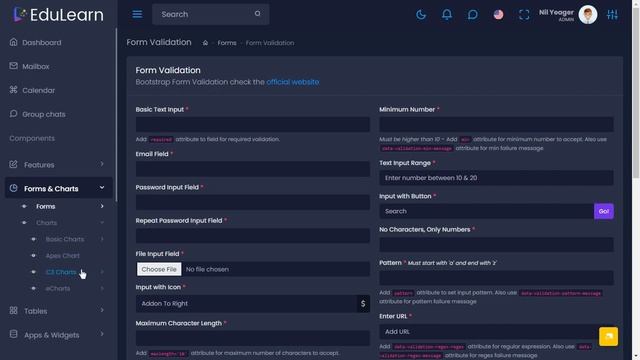640x360 pixels.
Task: Switch theme with the moon icon
Action: click(x=421, y=15)
